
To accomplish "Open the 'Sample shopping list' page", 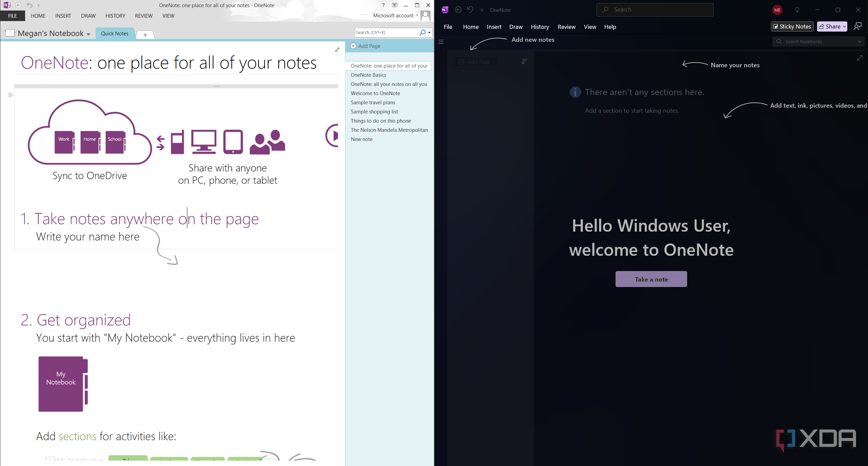I will pos(374,112).
